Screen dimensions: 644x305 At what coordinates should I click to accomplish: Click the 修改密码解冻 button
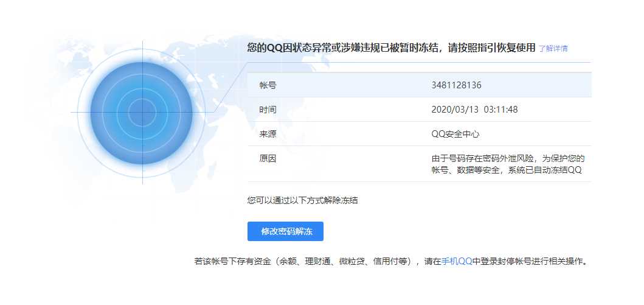click(x=285, y=231)
